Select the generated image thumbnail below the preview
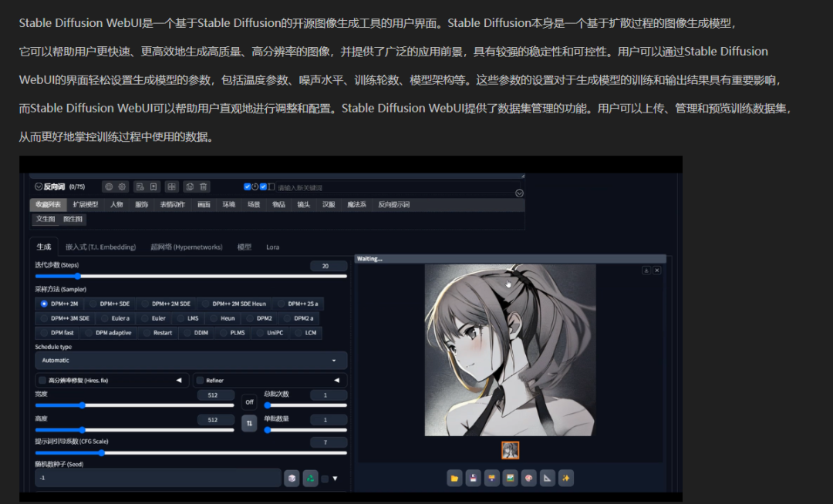 point(510,450)
